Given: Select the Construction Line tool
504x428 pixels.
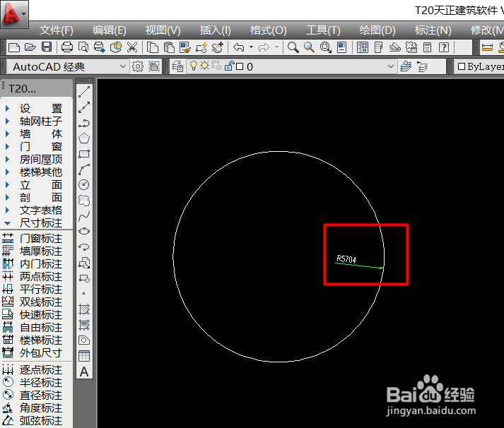Looking at the screenshot, I should click(84, 107).
